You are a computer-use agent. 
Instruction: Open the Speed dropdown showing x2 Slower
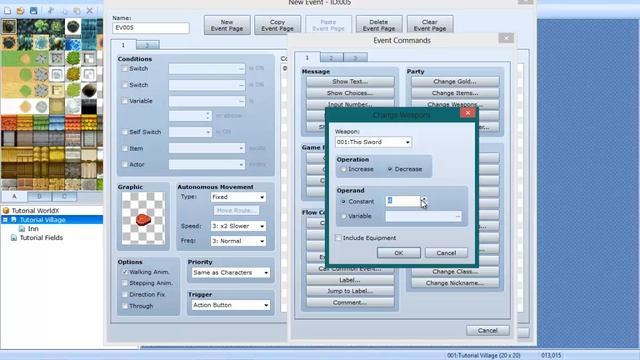[238, 226]
